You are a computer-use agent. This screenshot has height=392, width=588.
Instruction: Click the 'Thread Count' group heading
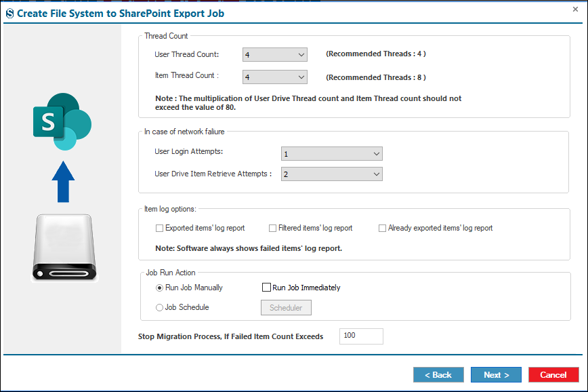pyautogui.click(x=166, y=36)
